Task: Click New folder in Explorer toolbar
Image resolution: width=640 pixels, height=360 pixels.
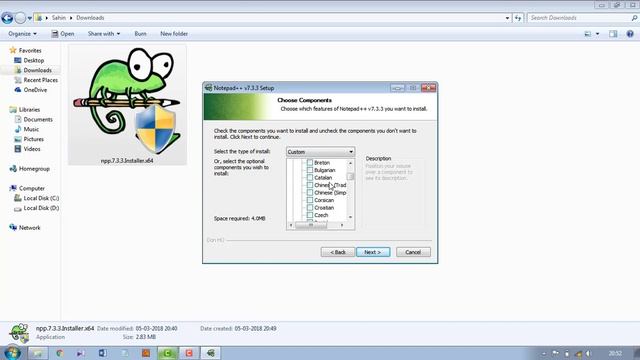Action: tap(174, 34)
